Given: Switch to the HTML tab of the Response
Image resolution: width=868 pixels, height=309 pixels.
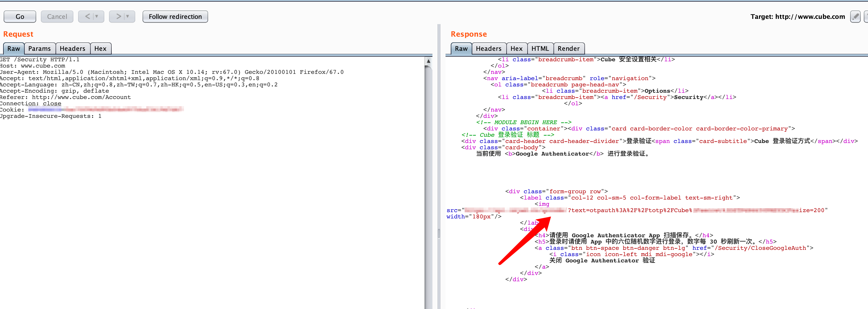Looking at the screenshot, I should point(540,48).
